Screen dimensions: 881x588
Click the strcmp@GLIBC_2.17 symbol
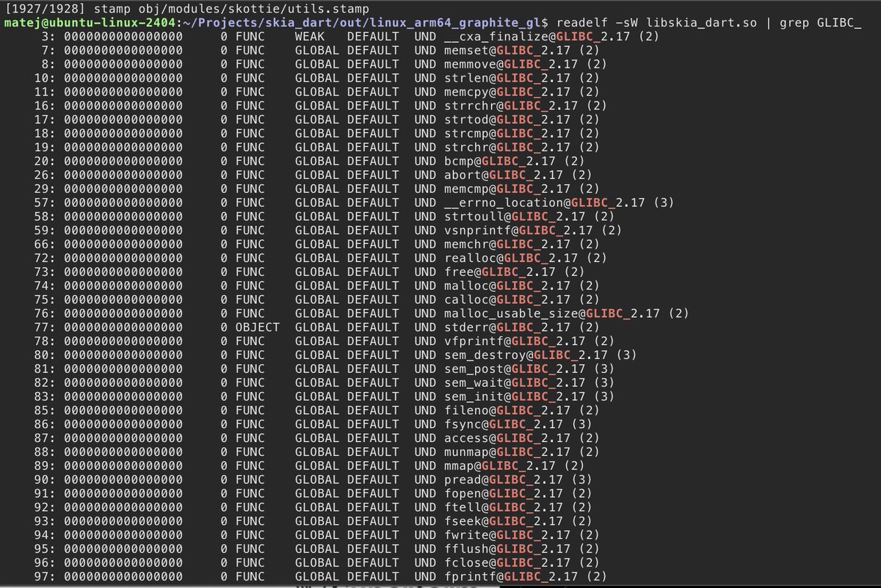507,134
